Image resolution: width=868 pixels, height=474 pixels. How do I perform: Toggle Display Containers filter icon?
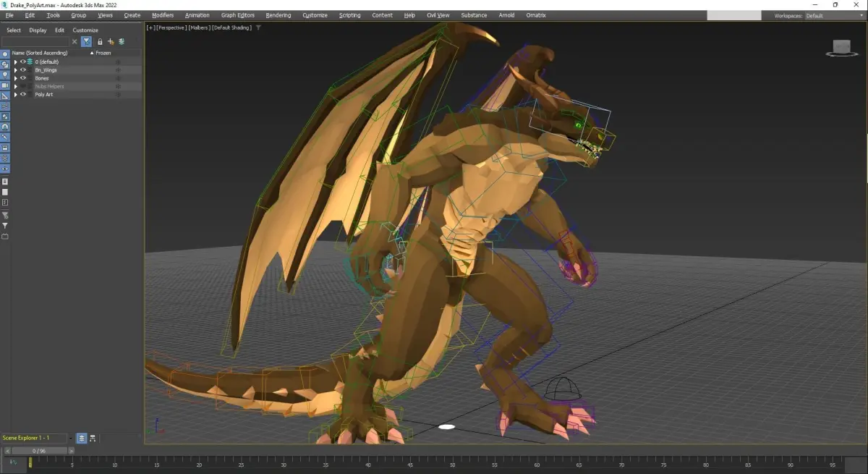[x=5, y=148]
